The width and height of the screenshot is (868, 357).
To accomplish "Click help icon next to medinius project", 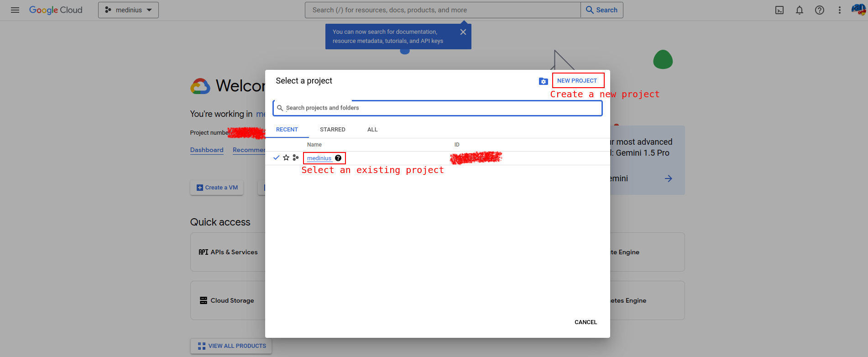I will 338,158.
